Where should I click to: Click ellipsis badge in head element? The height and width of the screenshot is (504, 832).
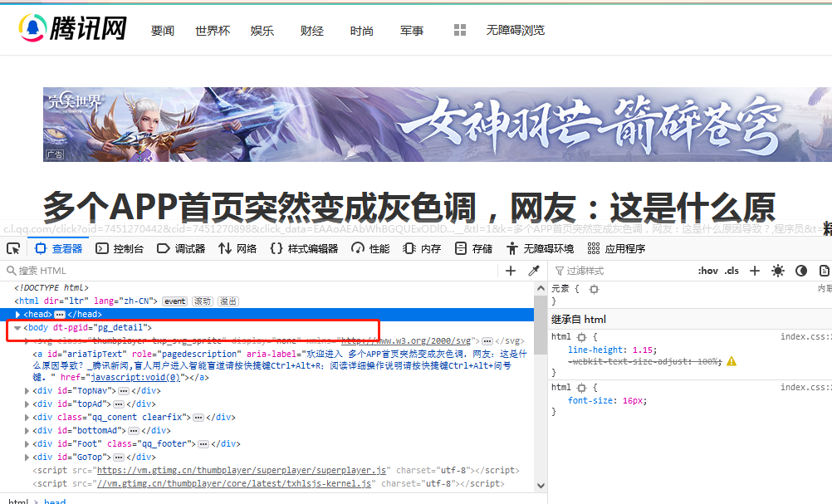click(x=60, y=315)
